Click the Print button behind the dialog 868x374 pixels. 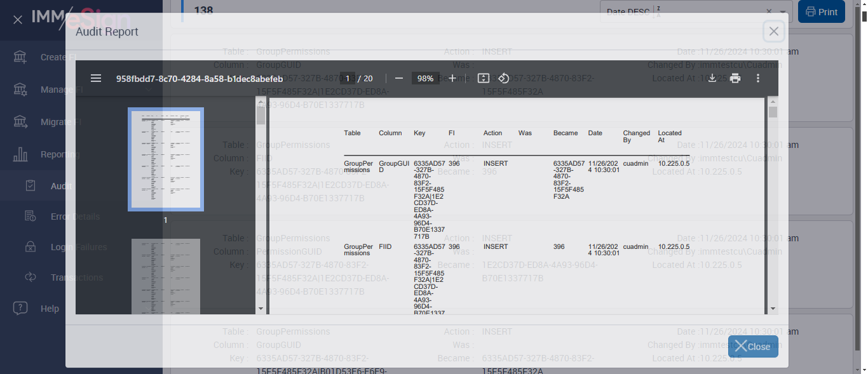(x=822, y=11)
